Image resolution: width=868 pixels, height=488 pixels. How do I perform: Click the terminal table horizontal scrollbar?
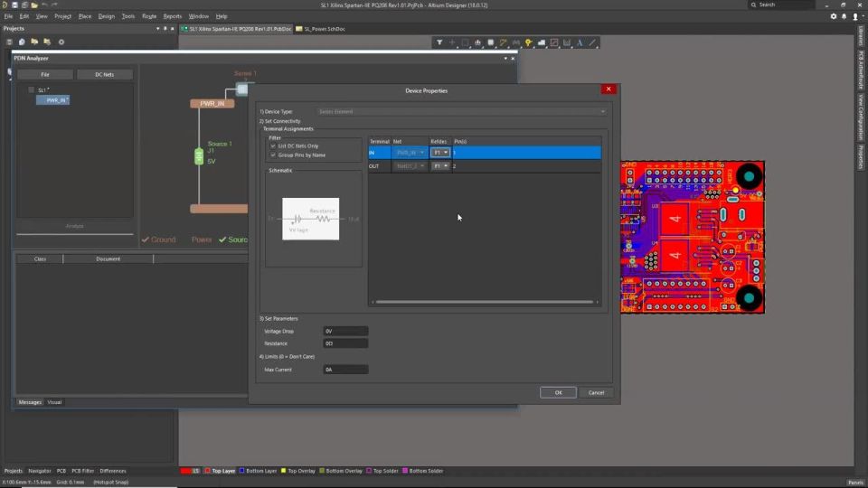[x=485, y=302]
